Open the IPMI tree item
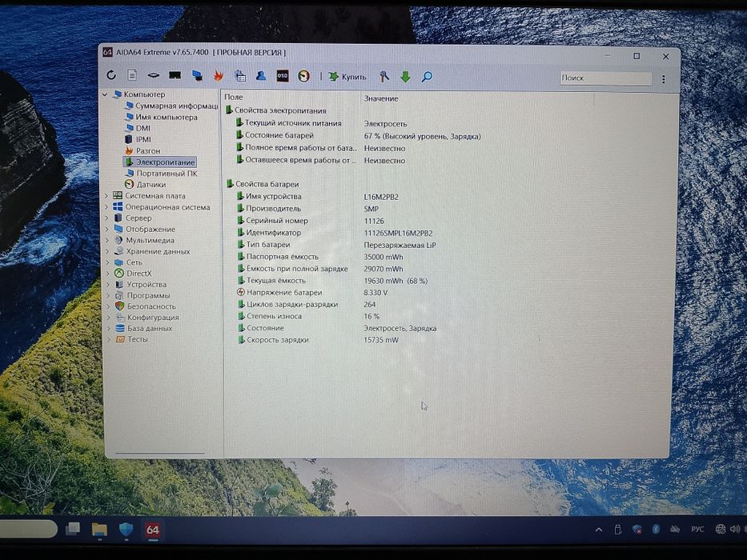This screenshot has width=747, height=560. pos(138,139)
